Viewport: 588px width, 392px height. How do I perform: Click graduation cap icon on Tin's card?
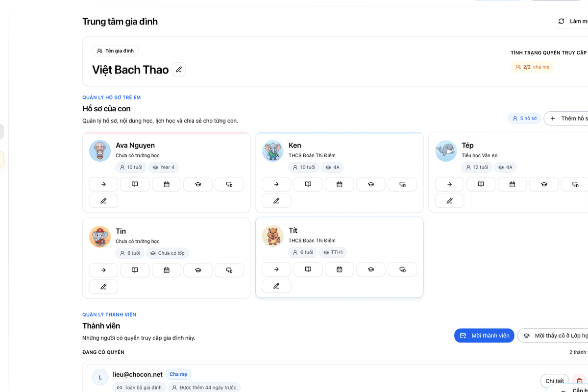tap(198, 270)
